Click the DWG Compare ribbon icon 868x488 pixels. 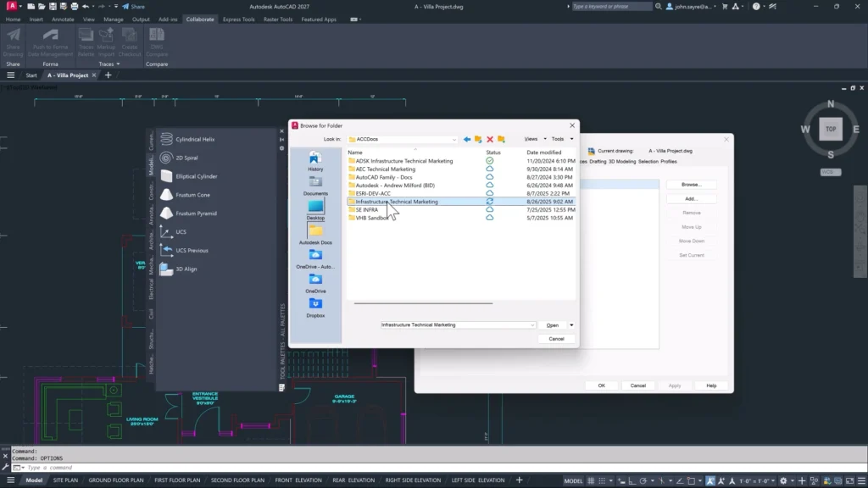coord(157,42)
